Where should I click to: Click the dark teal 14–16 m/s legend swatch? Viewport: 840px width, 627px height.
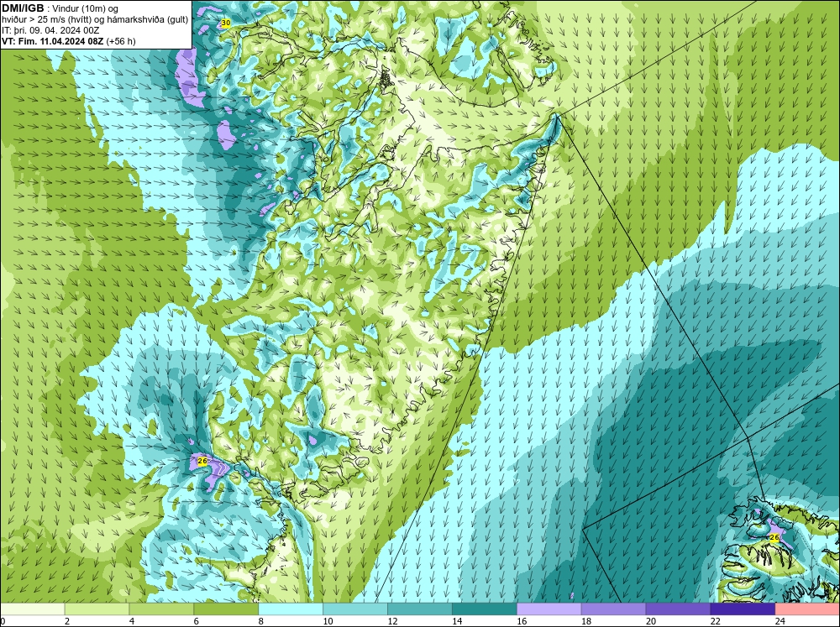point(485,609)
